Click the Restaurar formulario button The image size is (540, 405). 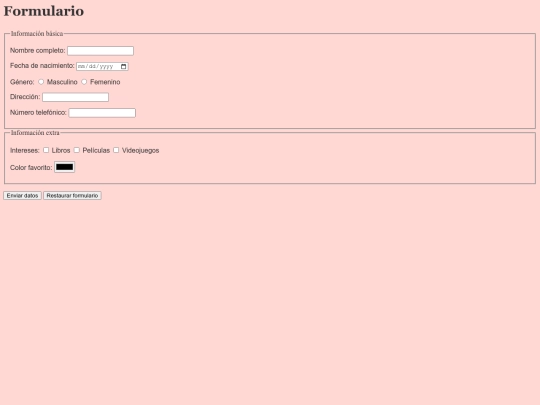pyautogui.click(x=72, y=196)
